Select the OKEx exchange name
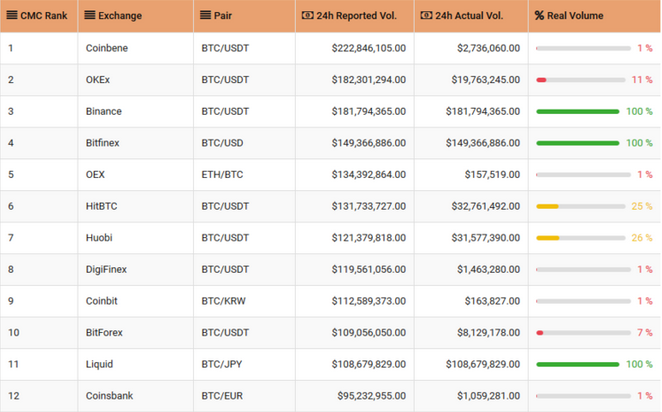The width and height of the screenshot is (662, 412). tap(98, 80)
